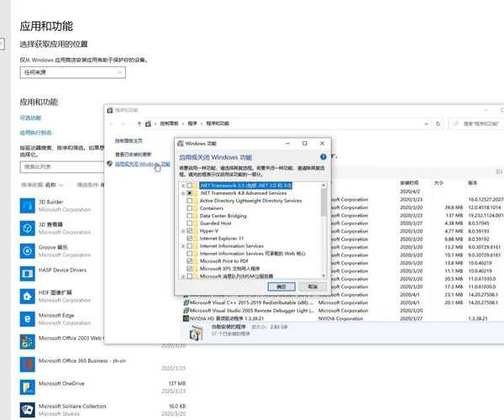Expand the Internet Information Services node

tap(183, 246)
